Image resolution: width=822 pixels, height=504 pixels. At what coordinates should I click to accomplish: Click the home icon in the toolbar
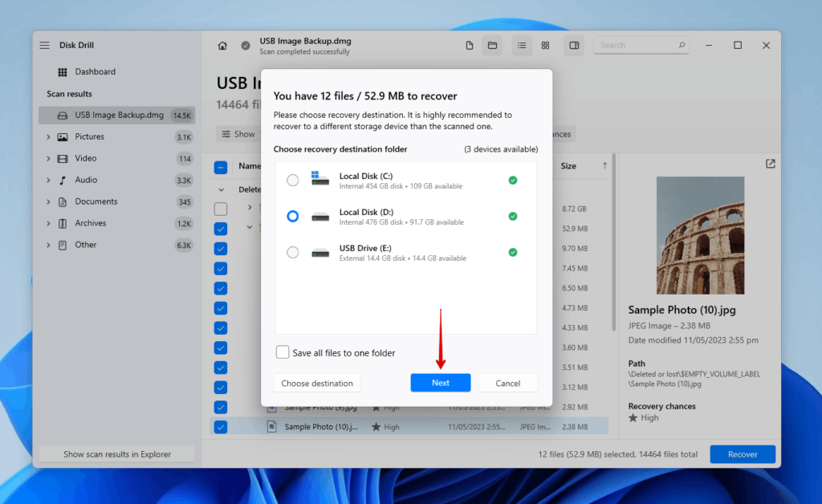(222, 45)
